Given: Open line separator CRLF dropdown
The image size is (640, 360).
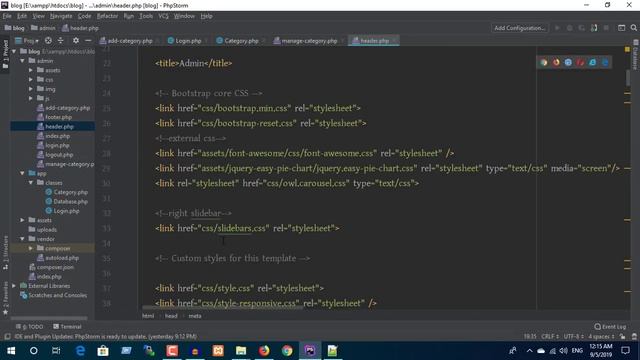Looking at the screenshot, I should coord(549,337).
